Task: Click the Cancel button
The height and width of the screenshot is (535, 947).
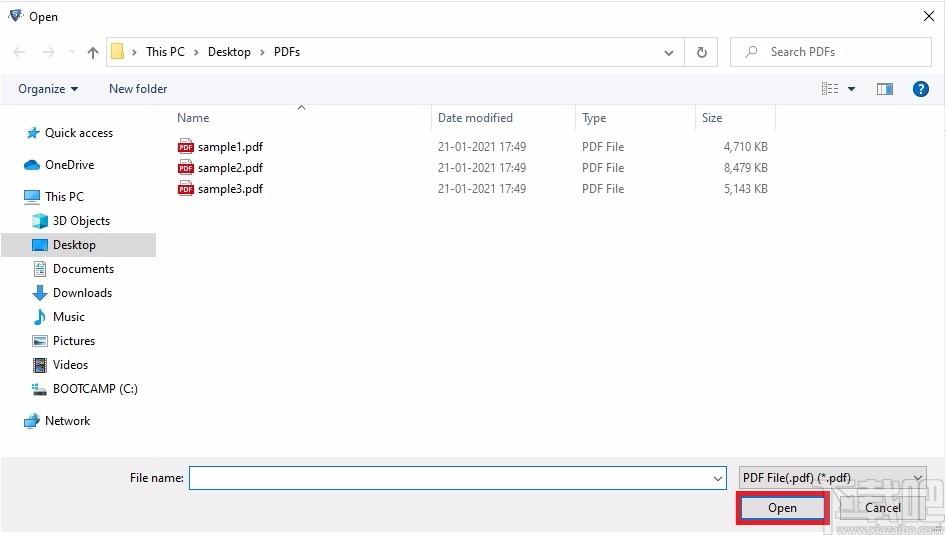Action: click(x=882, y=508)
